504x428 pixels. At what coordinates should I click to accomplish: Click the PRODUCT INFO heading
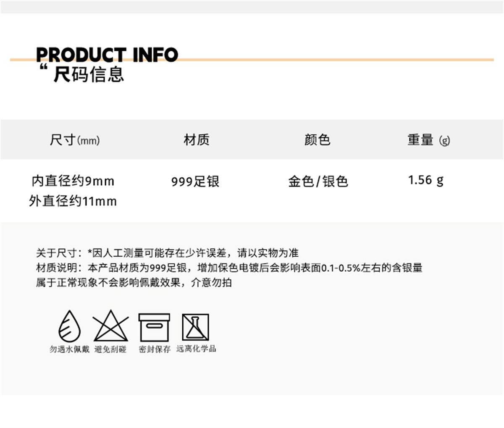tap(107, 55)
